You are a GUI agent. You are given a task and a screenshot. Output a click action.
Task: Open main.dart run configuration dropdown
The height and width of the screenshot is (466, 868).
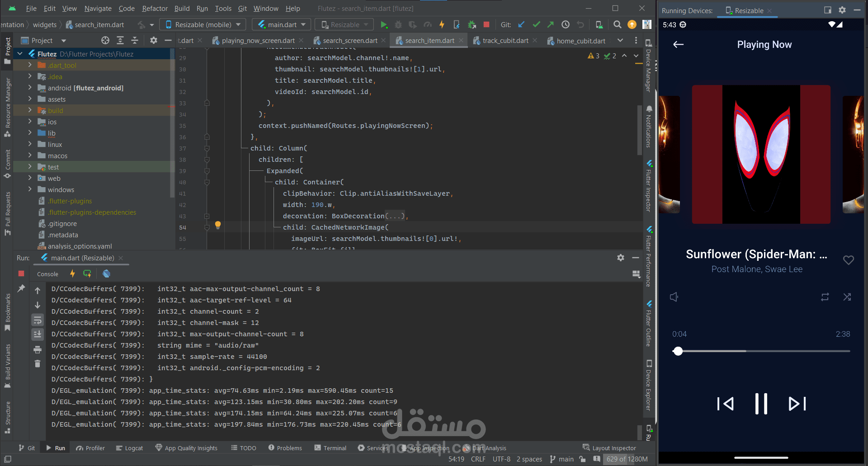tap(282, 25)
